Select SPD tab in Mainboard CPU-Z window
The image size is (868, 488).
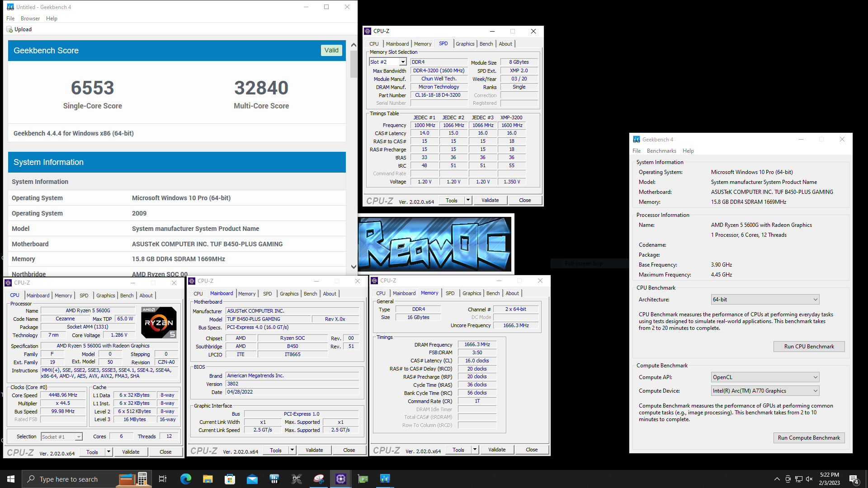coord(268,294)
